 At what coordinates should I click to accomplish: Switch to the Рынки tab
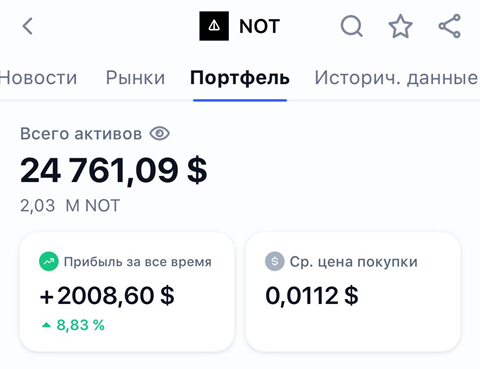135,78
